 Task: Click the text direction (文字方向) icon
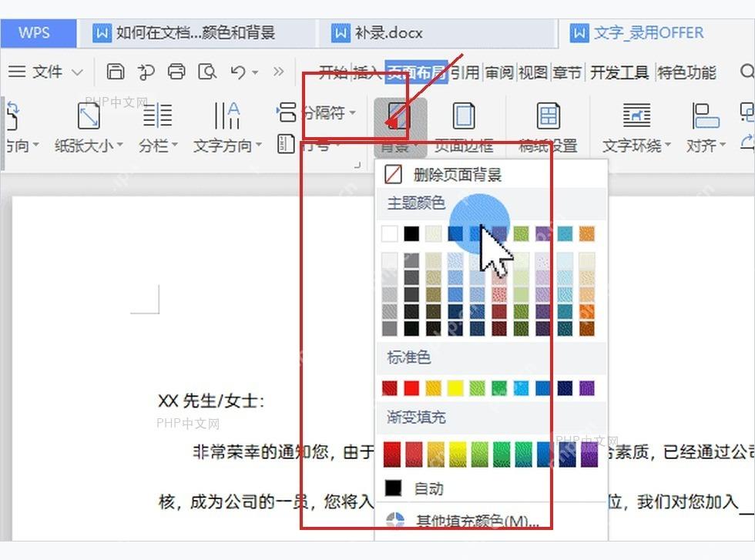pos(226,116)
